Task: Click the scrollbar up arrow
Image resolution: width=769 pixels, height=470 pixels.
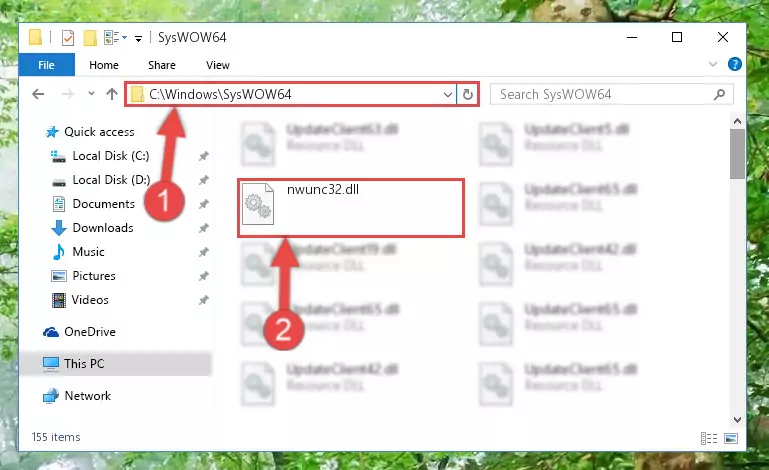Action: click(x=737, y=121)
